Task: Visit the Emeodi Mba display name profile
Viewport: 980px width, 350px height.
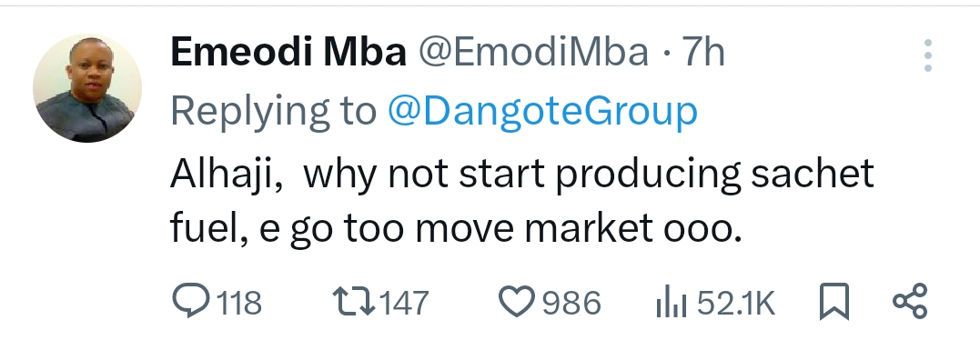Action: tap(288, 52)
